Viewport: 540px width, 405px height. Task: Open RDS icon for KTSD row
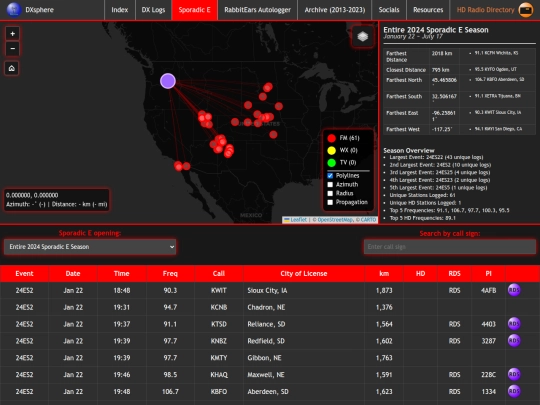point(514,324)
